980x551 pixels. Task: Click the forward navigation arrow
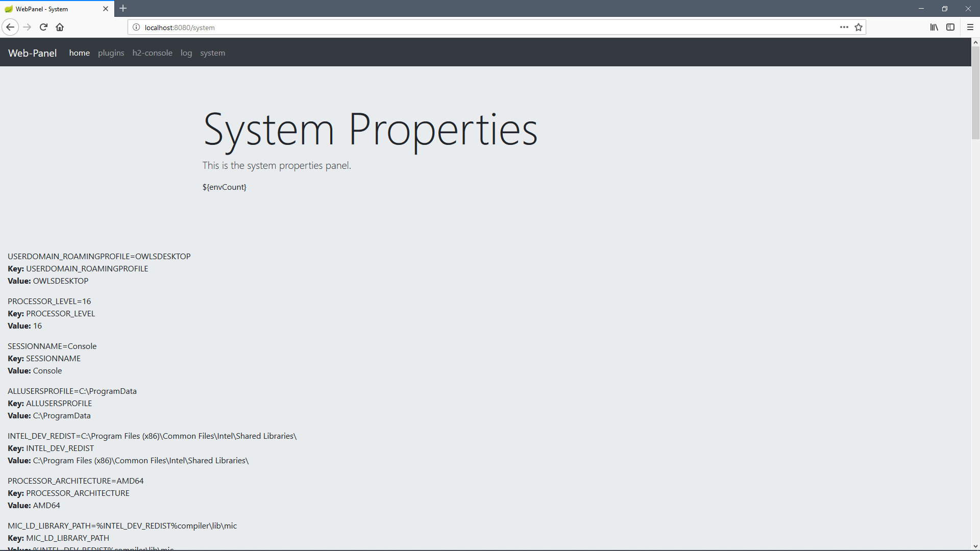(28, 27)
